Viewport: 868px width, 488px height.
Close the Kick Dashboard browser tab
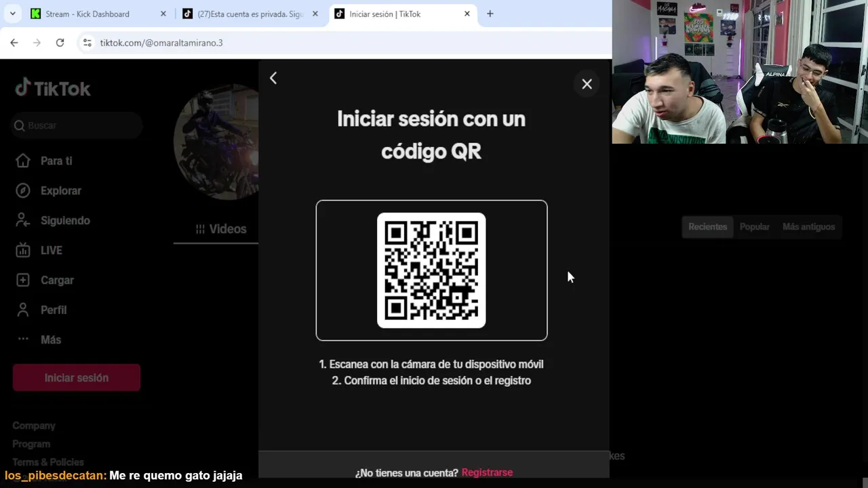click(163, 14)
